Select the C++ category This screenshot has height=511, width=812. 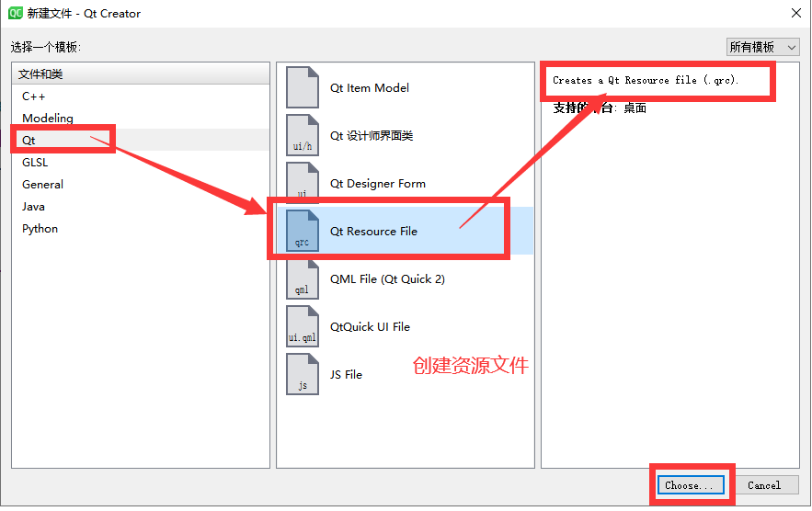coord(141,97)
